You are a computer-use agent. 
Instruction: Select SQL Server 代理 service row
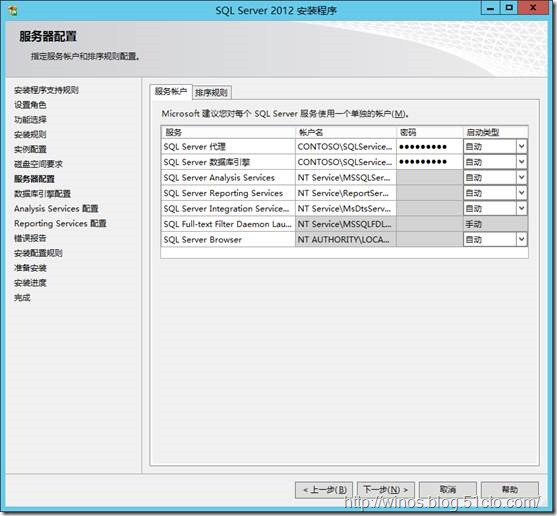(228, 146)
